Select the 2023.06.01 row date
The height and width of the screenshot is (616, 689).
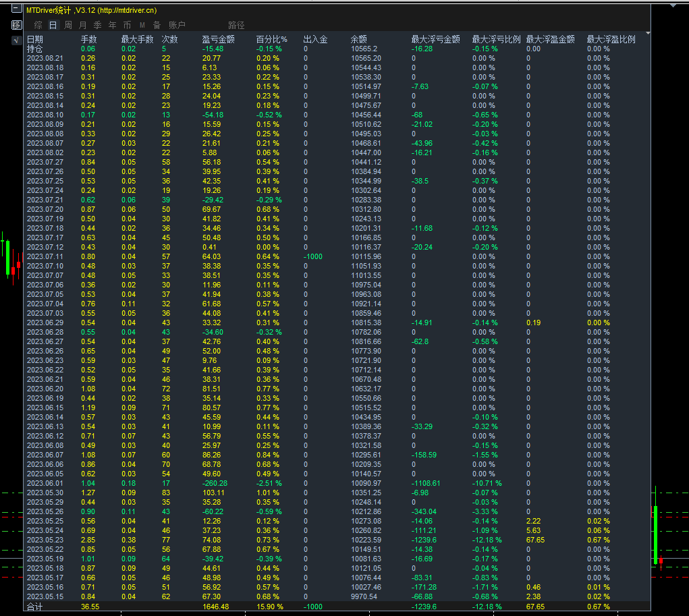pos(45,483)
